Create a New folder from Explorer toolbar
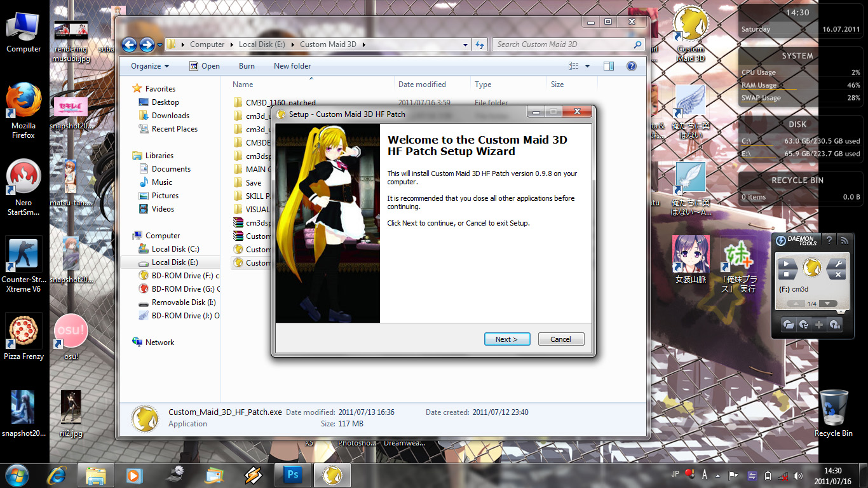This screenshot has height=488, width=868. pos(292,66)
